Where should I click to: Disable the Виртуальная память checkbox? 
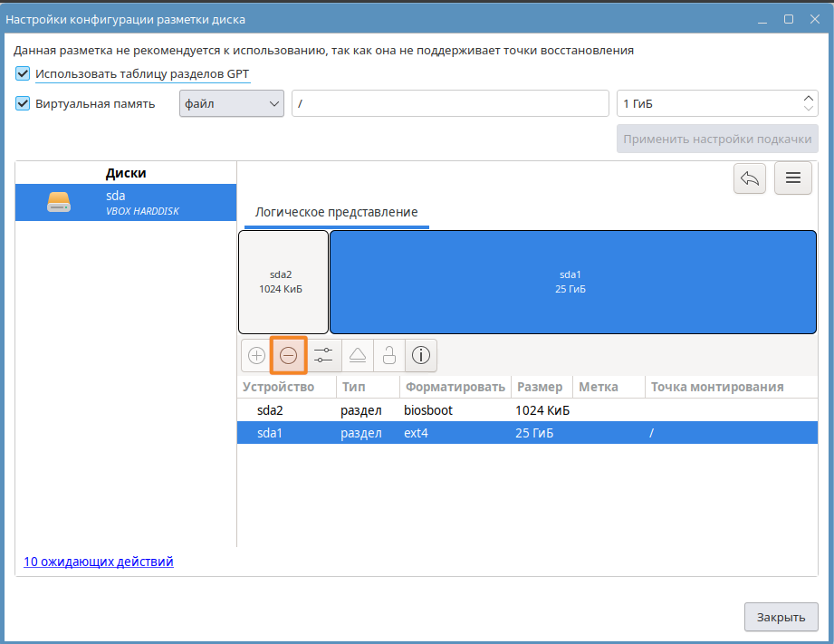pyautogui.click(x=23, y=103)
